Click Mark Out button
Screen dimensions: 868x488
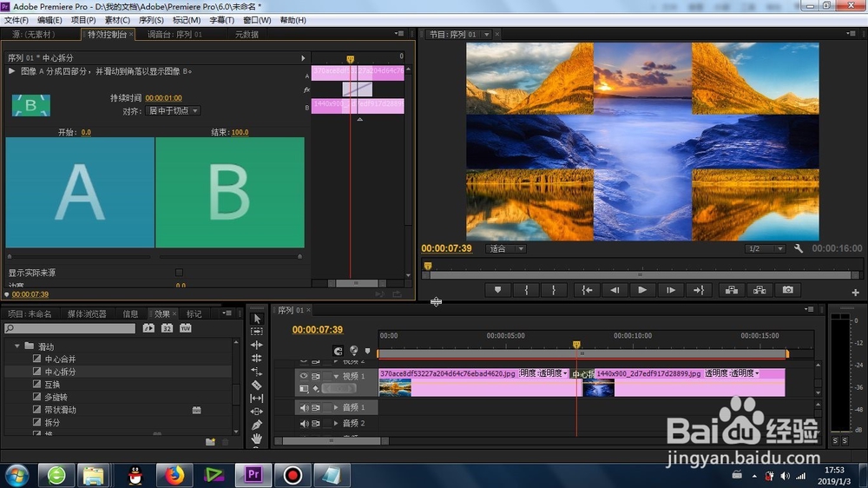pos(553,290)
